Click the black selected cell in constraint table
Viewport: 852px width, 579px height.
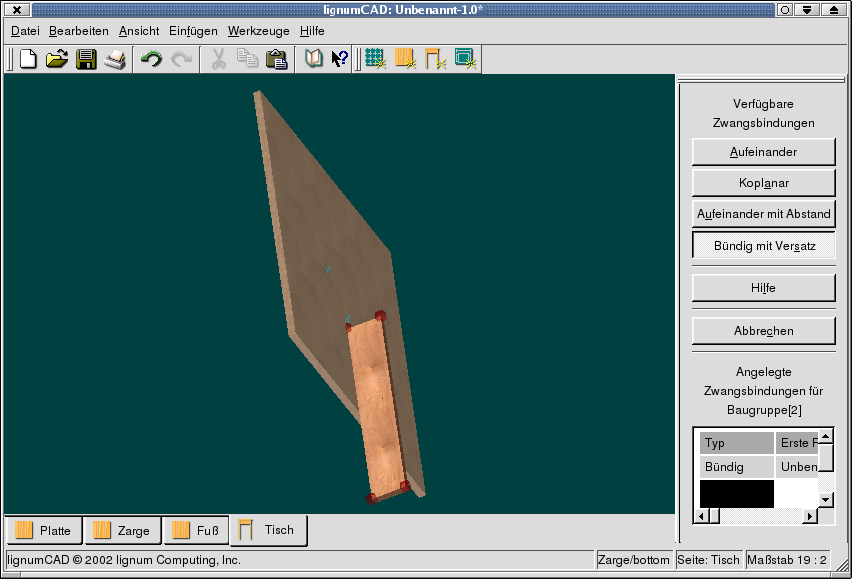(737, 494)
